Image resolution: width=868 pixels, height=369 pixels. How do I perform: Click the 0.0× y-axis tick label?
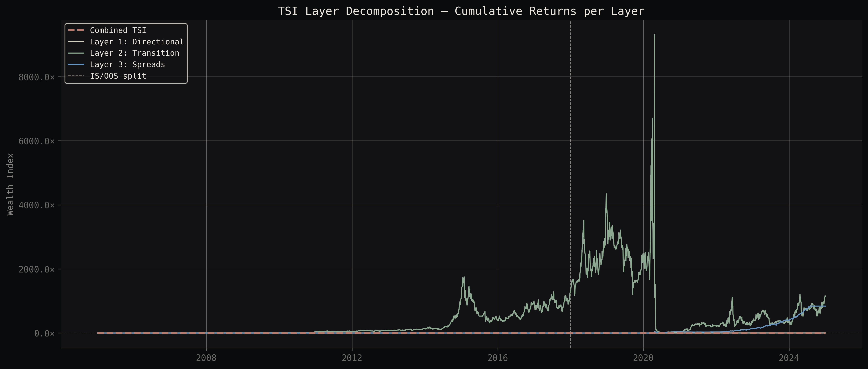(44, 333)
